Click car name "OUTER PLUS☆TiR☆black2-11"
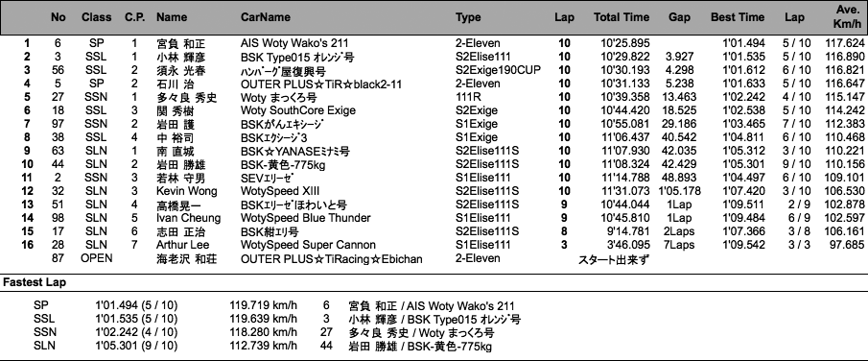868x361 pixels. tap(321, 84)
